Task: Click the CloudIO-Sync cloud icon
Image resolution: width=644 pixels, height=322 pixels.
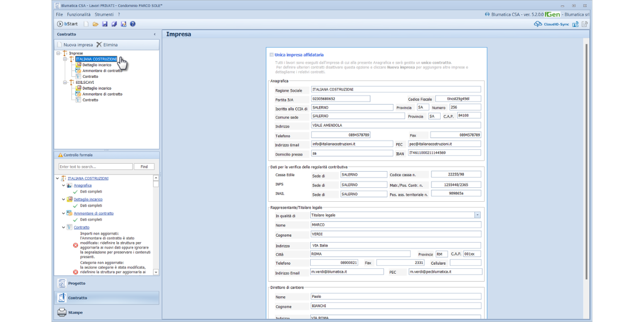Action: click(538, 24)
